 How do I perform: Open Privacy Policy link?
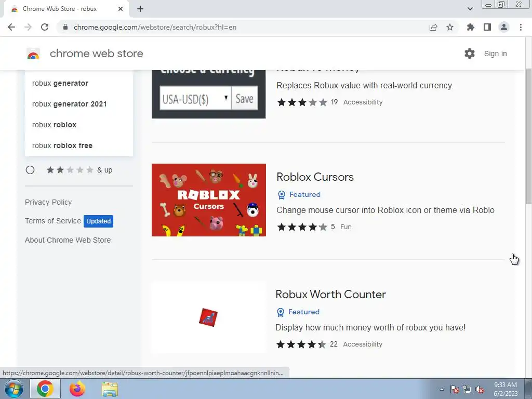coord(48,202)
